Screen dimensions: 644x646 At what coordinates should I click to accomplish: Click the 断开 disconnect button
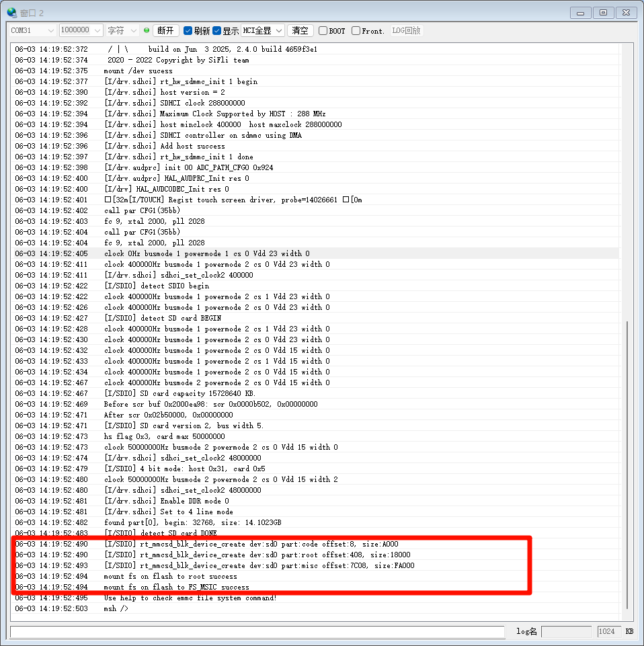point(165,30)
